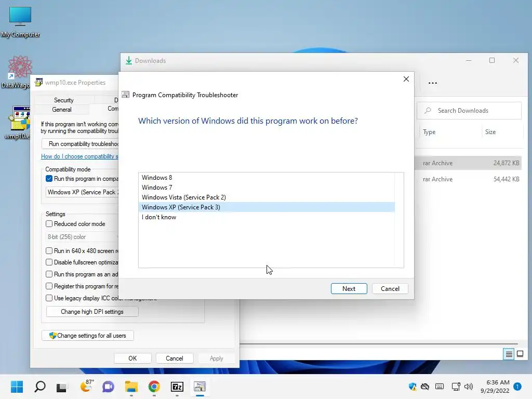Open 7-Zip from the taskbar
The height and width of the screenshot is (399, 532).
(x=177, y=387)
